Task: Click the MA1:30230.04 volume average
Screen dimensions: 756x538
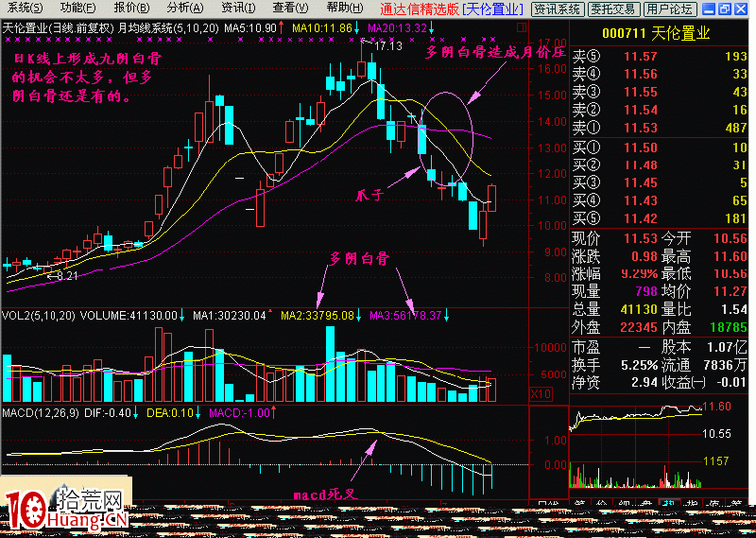Action: pyautogui.click(x=230, y=316)
